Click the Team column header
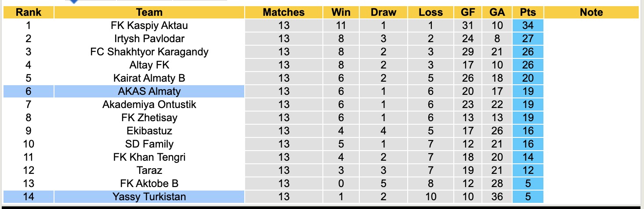This screenshot has height=209, width=644. tap(149, 12)
